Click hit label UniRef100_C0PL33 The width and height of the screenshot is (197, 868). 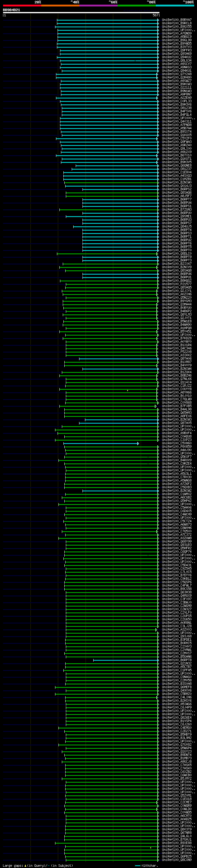tap(177, 101)
